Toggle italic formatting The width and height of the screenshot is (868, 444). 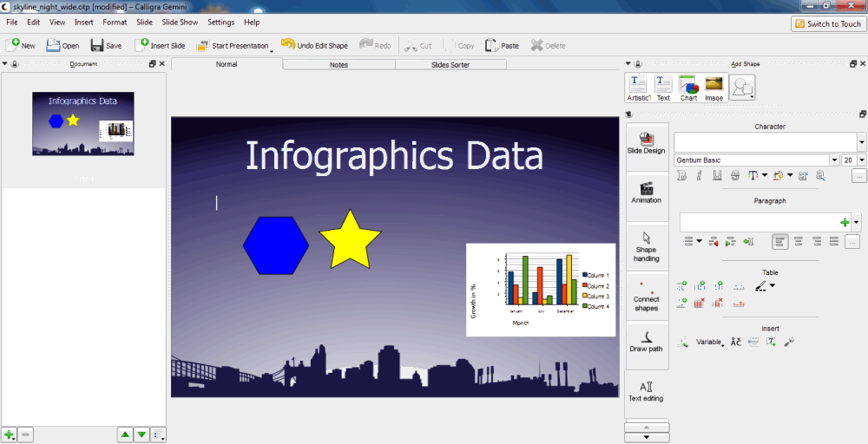[699, 176]
